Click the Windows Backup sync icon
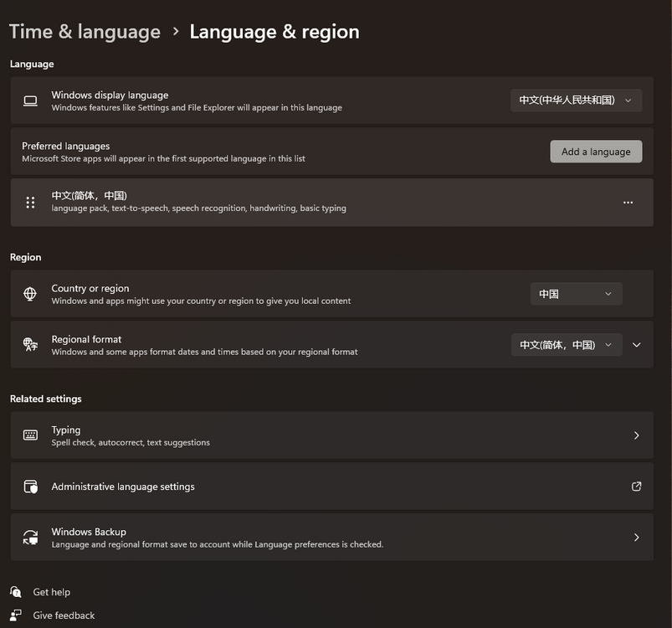Screen dimensions: 672x628 click(x=30, y=538)
